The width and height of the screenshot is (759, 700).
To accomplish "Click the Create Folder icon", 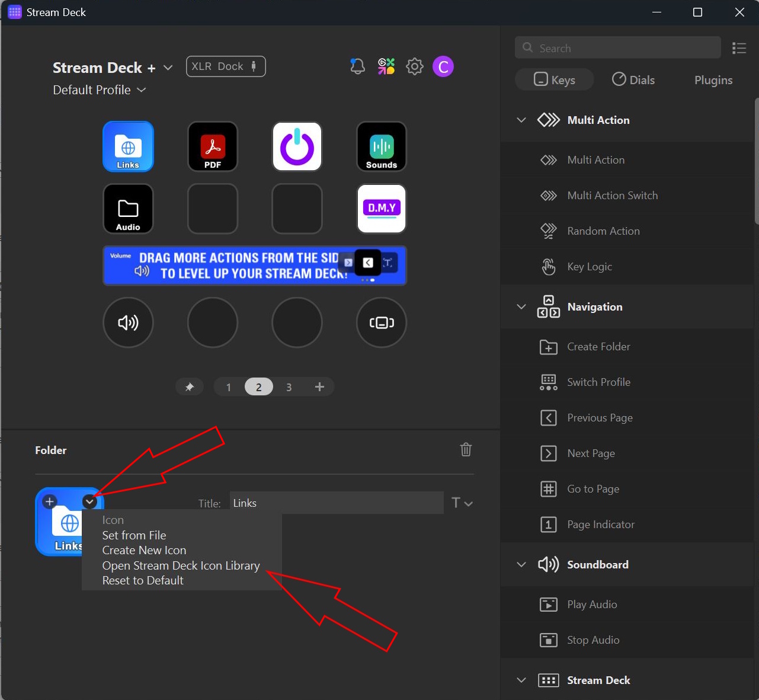I will [x=549, y=347].
